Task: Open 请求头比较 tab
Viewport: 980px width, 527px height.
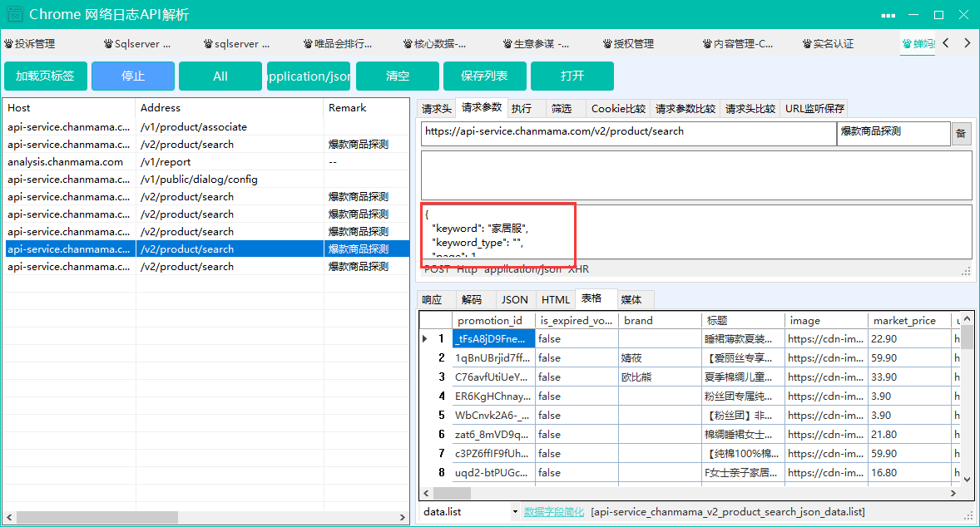Action: coord(750,109)
